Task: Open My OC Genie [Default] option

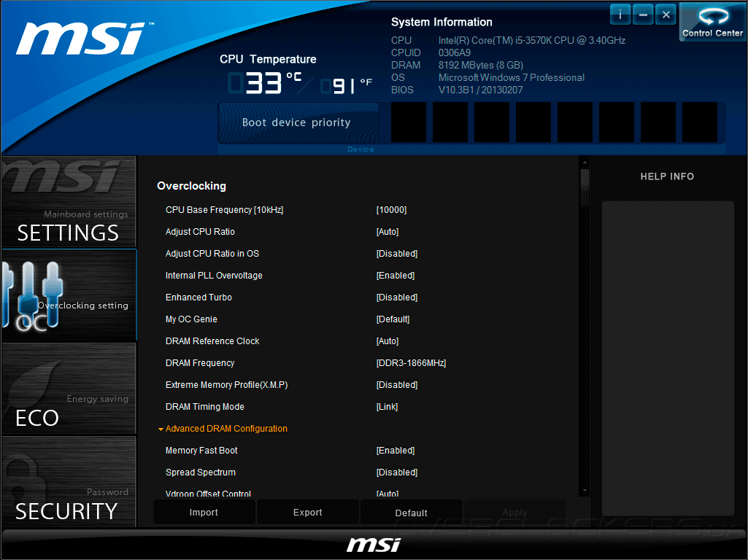Action: tap(393, 319)
